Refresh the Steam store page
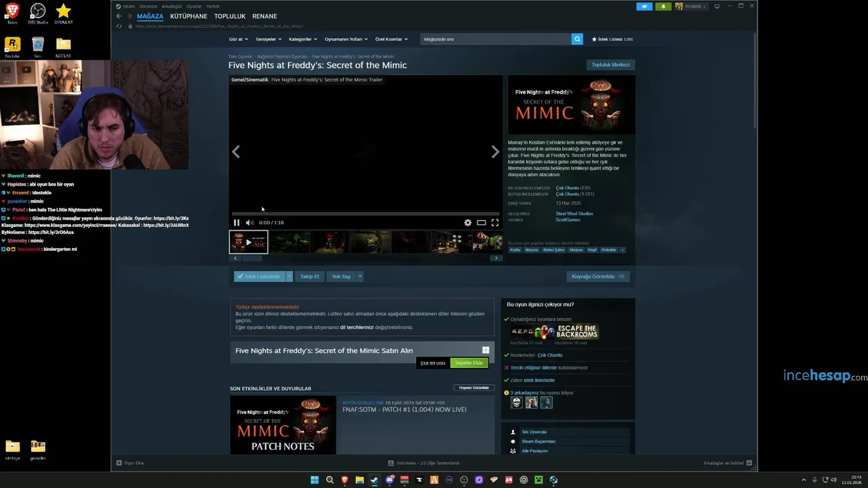Screen dimensions: 868x488 pyautogui.click(x=120, y=26)
